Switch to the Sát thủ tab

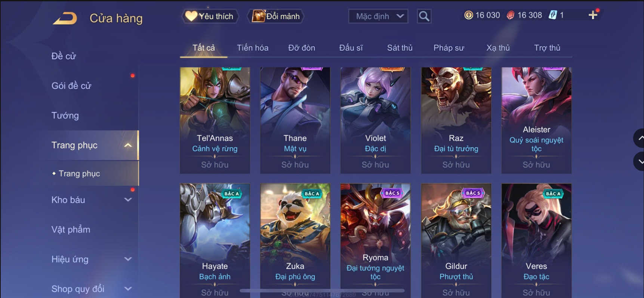tap(400, 48)
